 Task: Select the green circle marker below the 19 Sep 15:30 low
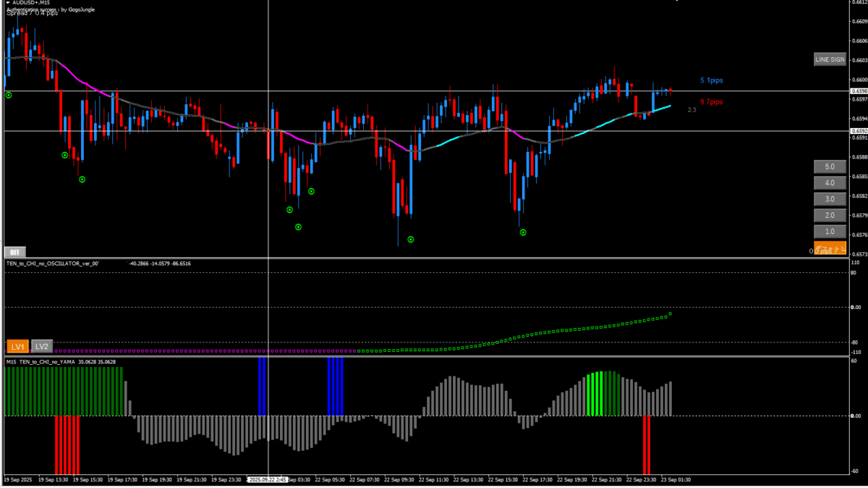(82, 179)
